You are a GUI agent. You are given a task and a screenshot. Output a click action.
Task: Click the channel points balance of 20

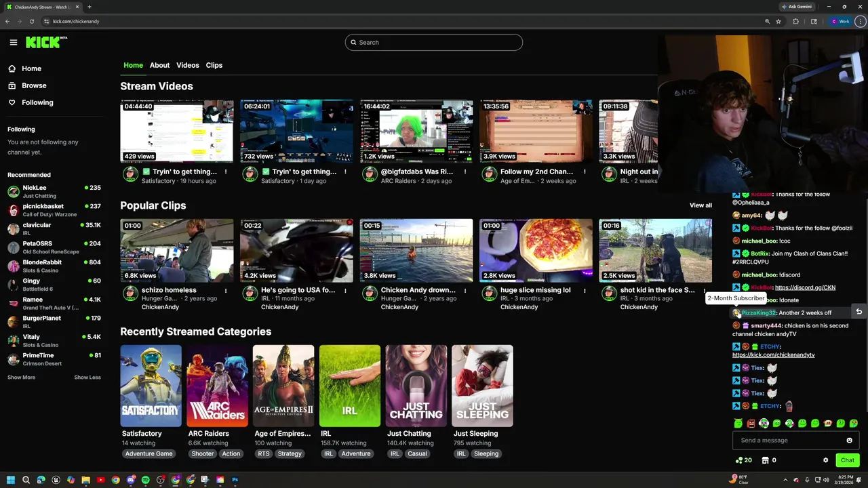point(744,460)
